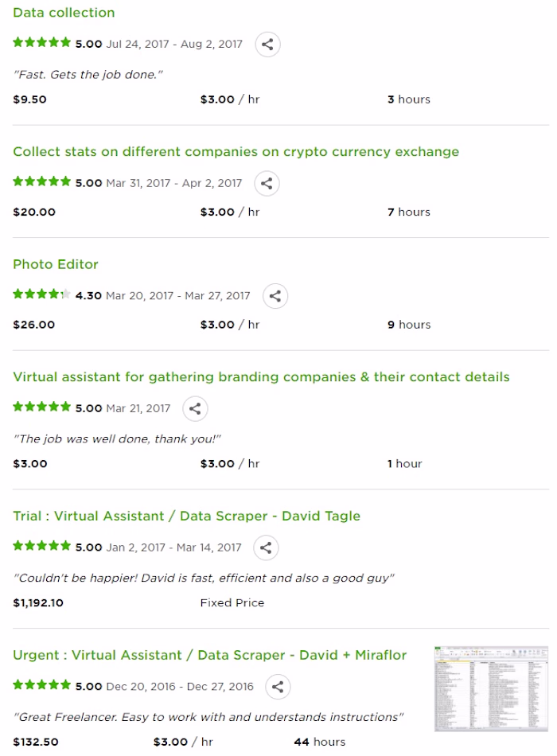Open Virtual assistant for gathering branding companies

pyautogui.click(x=261, y=377)
